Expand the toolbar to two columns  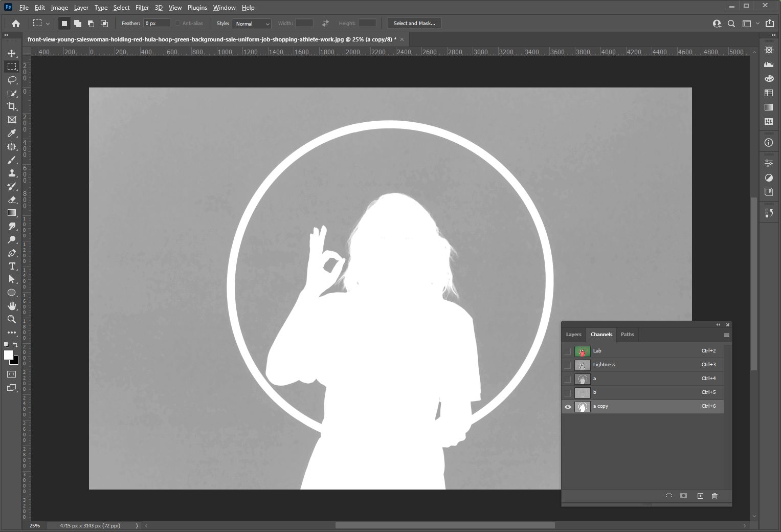6,35
